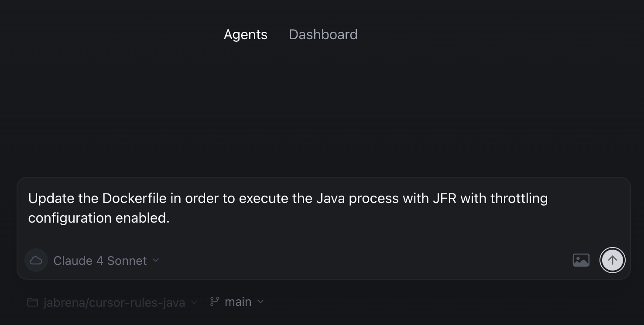Expand the chevron next to main branch
Screen dimensions: 644x325
(x=260, y=301)
